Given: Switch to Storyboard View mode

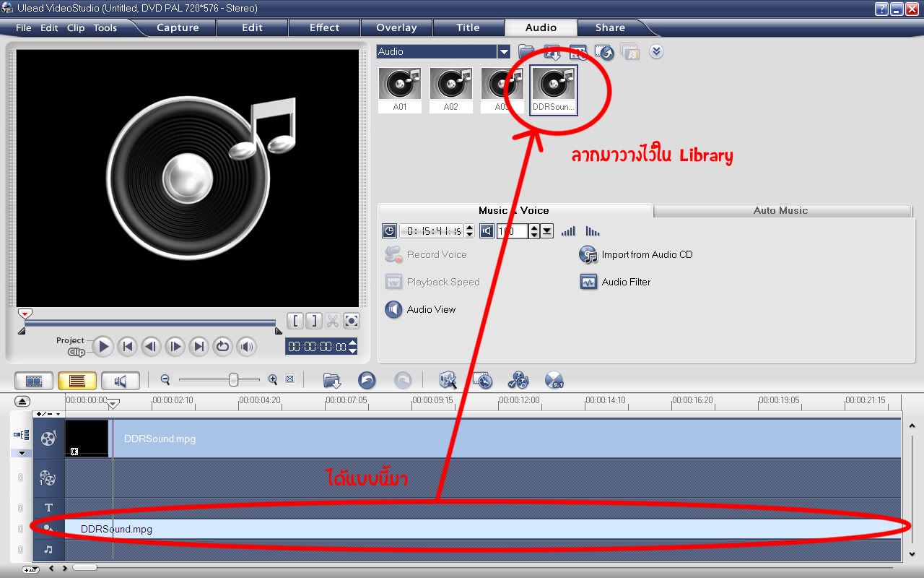Looking at the screenshot, I should 34,380.
